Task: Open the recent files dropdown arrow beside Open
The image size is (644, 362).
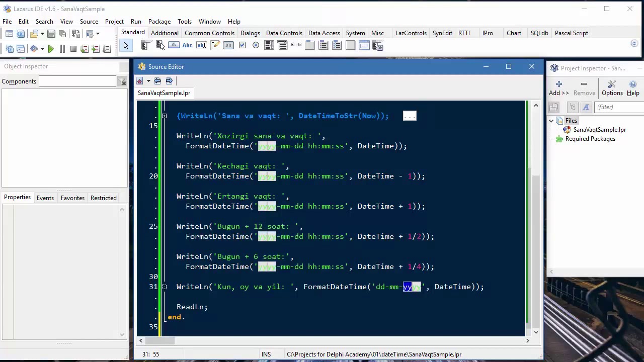Action: tap(42, 34)
